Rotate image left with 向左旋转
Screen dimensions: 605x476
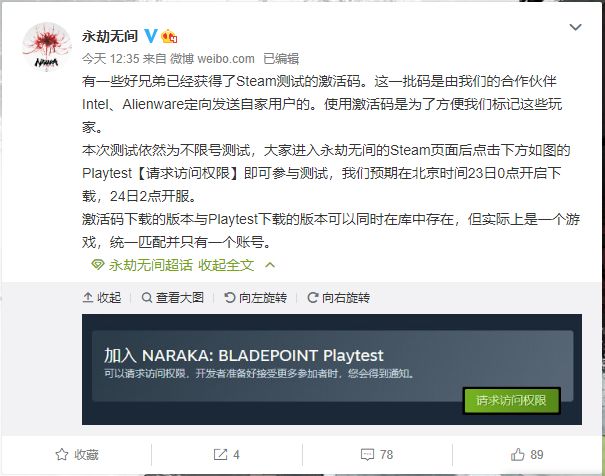(256, 297)
